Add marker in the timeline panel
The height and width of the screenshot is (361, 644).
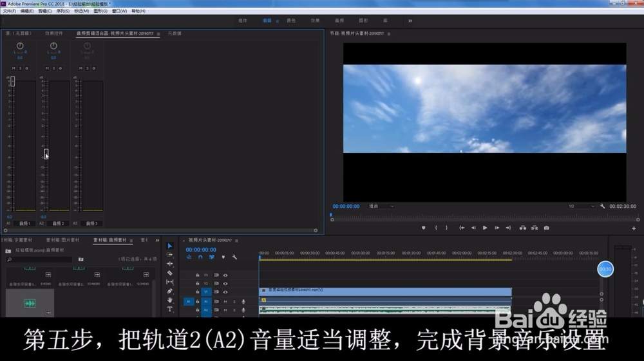[x=223, y=257]
